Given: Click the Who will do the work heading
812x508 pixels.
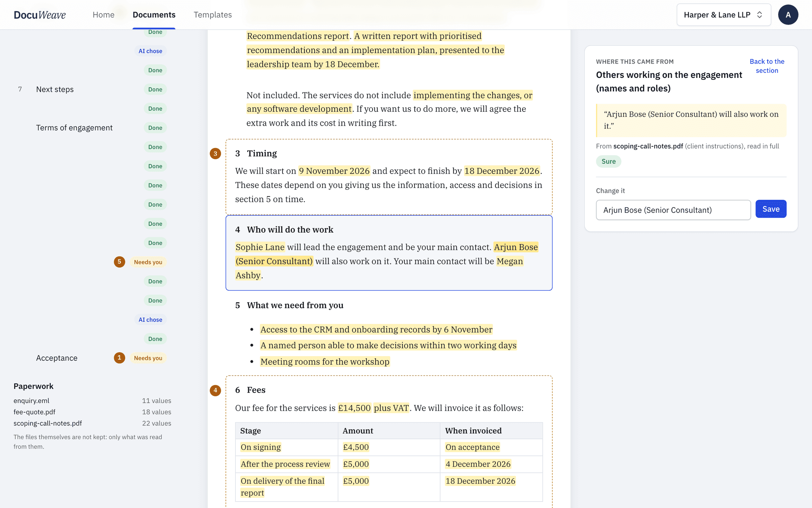Looking at the screenshot, I should click(x=290, y=230).
